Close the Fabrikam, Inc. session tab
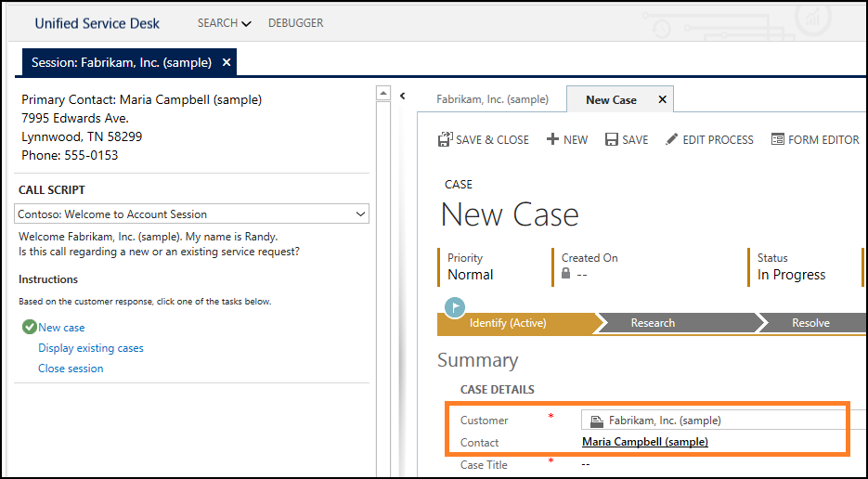 pos(226,62)
